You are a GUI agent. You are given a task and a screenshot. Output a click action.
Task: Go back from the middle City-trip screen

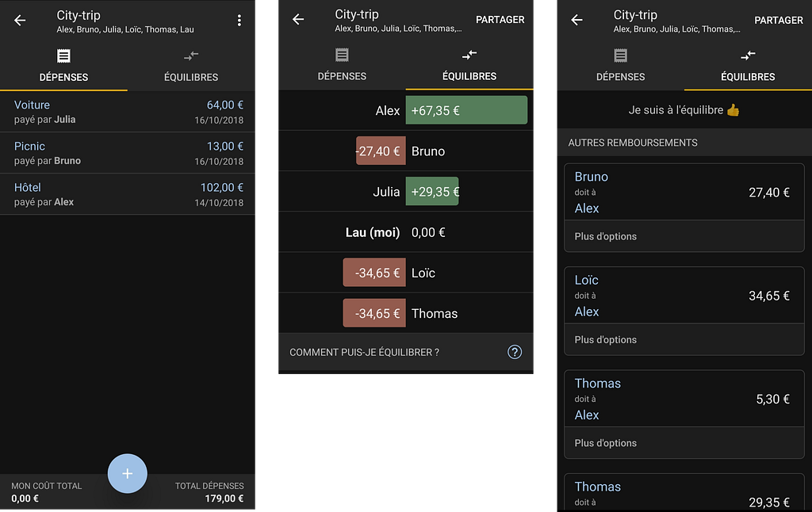pos(298,20)
